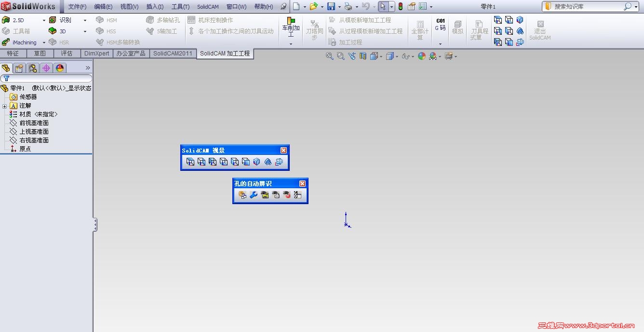
Task: Expand the manager panel tabs chevron
Action: [x=88, y=68]
